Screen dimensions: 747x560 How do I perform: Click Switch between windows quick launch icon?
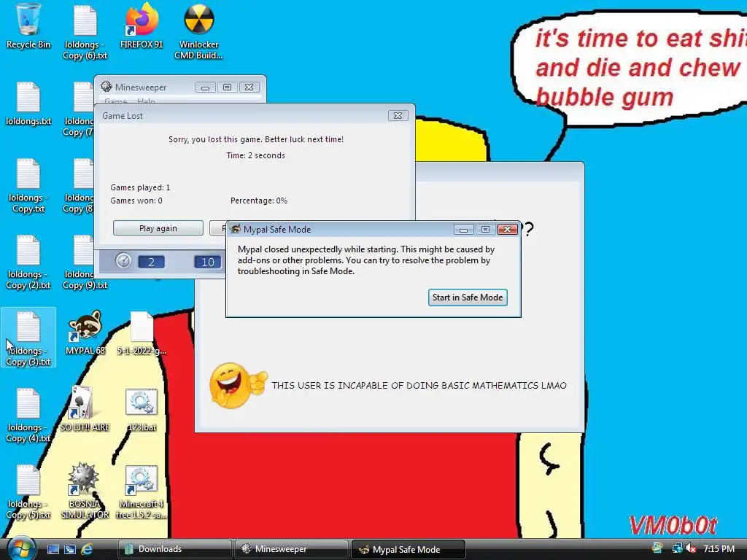point(69,549)
